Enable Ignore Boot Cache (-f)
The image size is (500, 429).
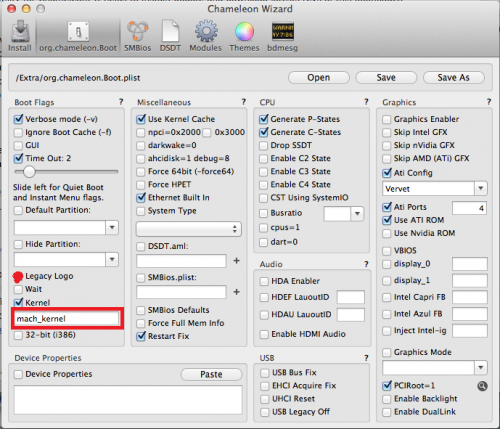18,132
